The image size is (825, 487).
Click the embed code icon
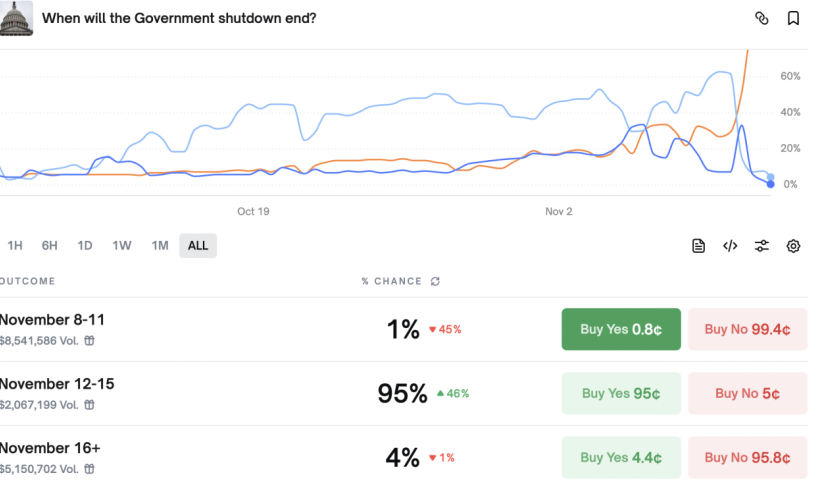(730, 246)
